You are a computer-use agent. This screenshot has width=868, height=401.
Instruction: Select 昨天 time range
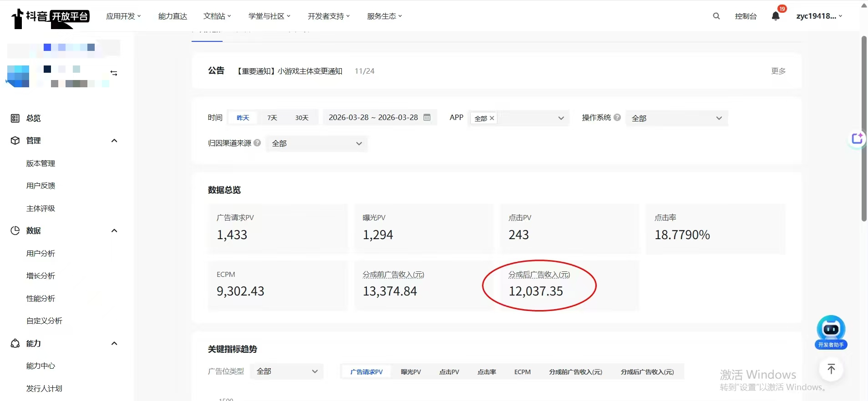point(243,118)
